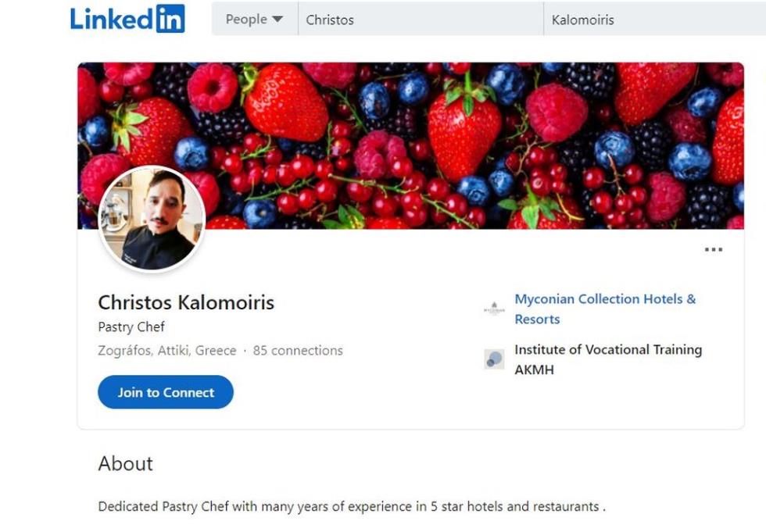Click the 85 connections text
Image resolution: width=766 pixels, height=532 pixels.
[x=298, y=351]
